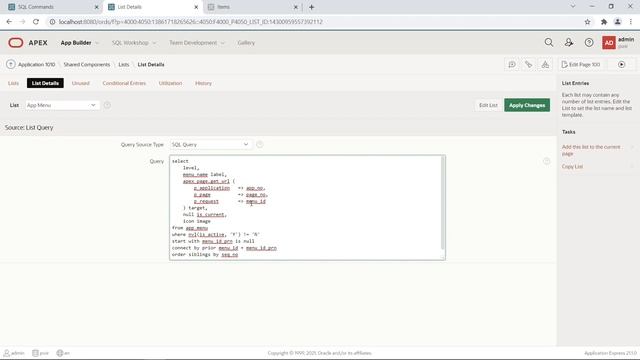The height and width of the screenshot is (360, 640).
Task: Click the Edit Page 100 button
Action: [x=581, y=64]
